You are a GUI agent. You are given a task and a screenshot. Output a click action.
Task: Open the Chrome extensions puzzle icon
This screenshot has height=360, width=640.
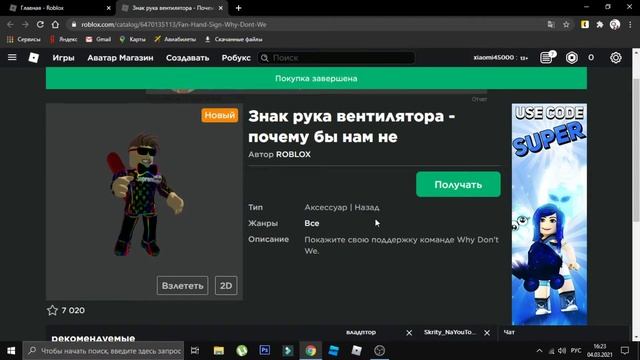click(x=600, y=24)
